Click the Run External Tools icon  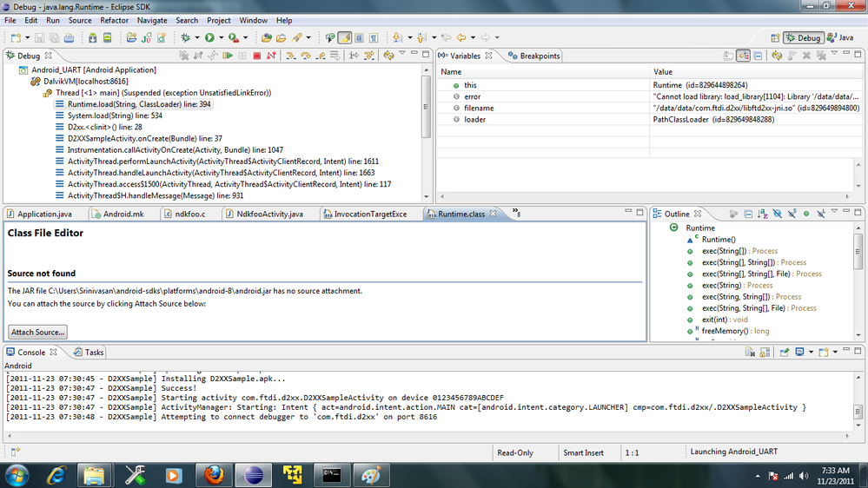(x=234, y=37)
